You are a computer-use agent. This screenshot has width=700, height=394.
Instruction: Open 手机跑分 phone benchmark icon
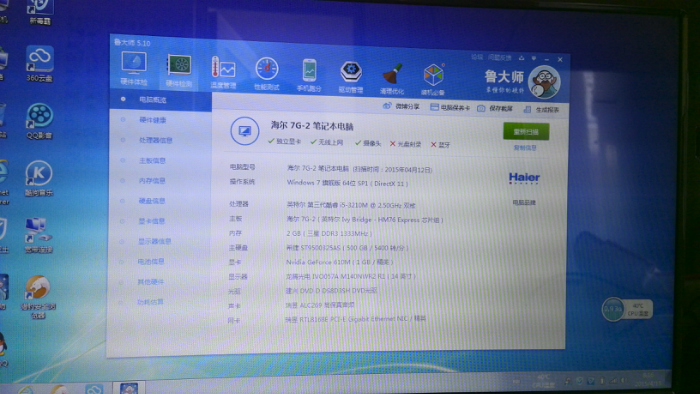309,75
